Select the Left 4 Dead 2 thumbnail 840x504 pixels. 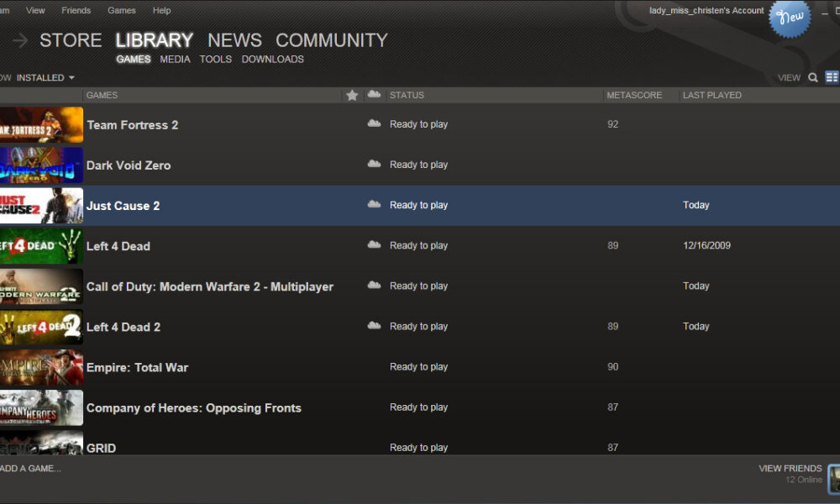coord(41,327)
